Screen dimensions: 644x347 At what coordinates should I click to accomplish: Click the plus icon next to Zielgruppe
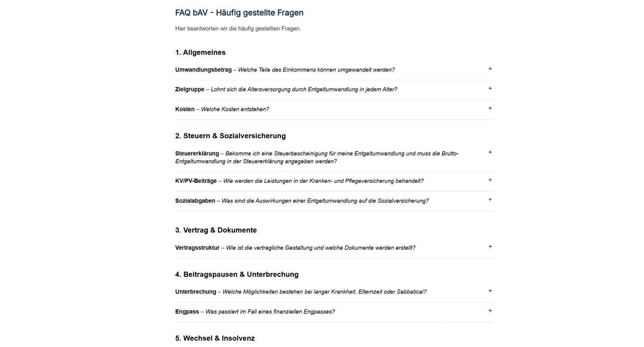[490, 89]
